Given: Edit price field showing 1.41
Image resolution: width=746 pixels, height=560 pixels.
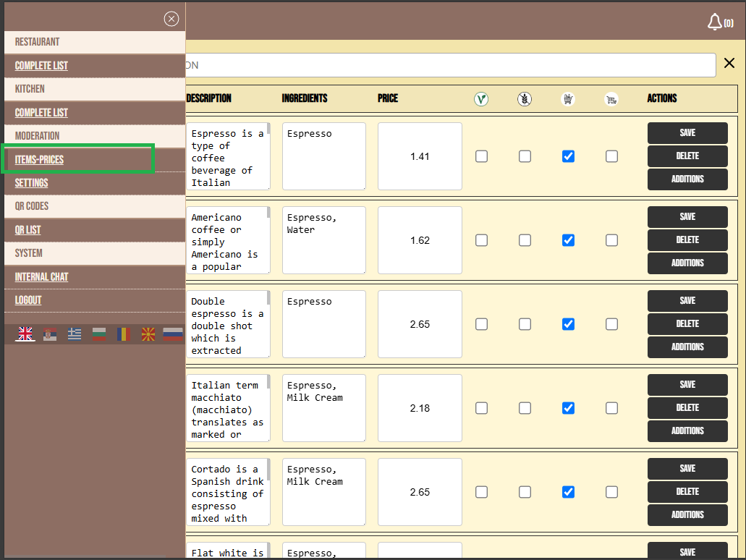Looking at the screenshot, I should 420,156.
